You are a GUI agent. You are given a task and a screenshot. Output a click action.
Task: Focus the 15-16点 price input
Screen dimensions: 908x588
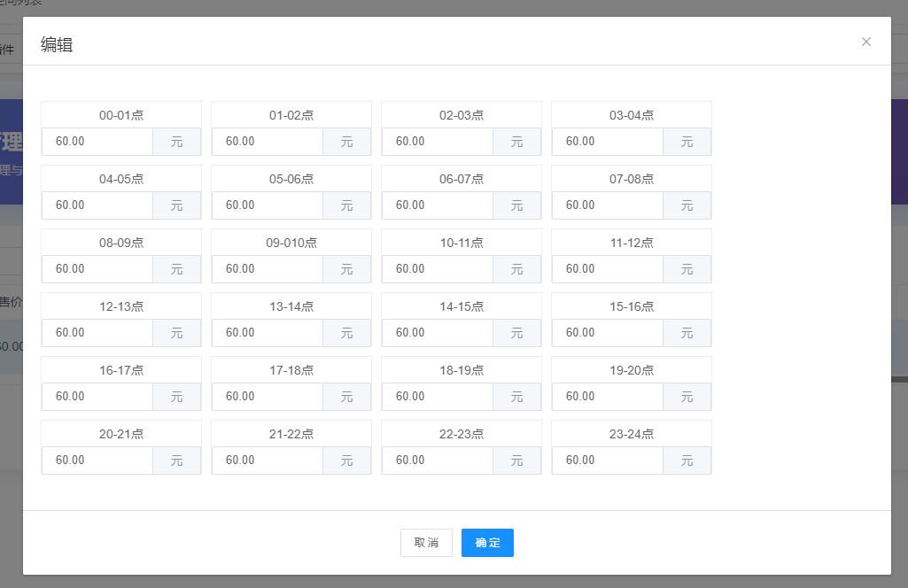pos(608,333)
